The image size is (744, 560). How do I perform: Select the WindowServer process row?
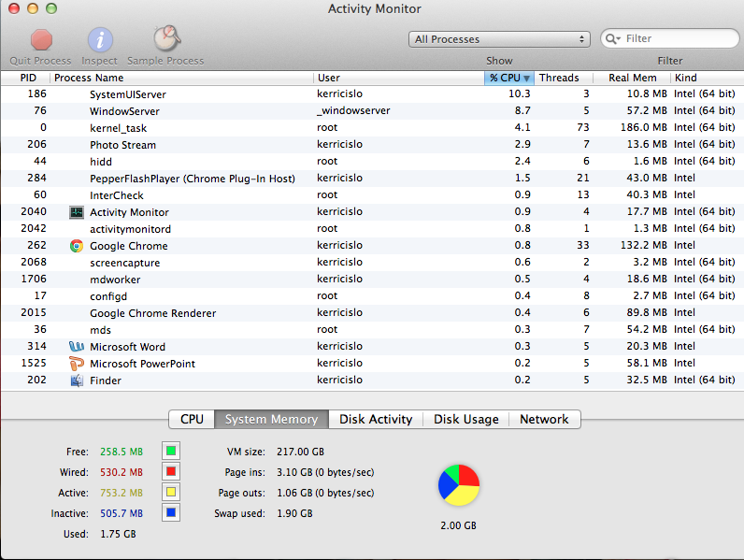tap(372, 111)
